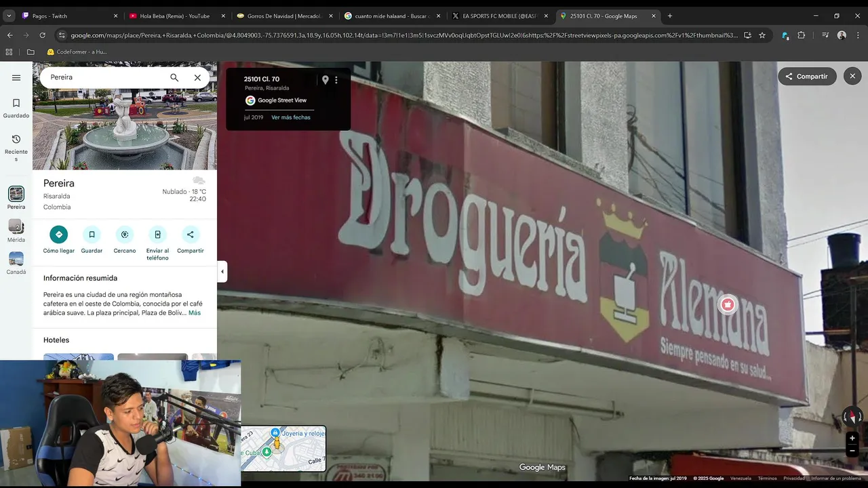Click the location pin icon in Street View card
This screenshot has width=868, height=488.
325,80
